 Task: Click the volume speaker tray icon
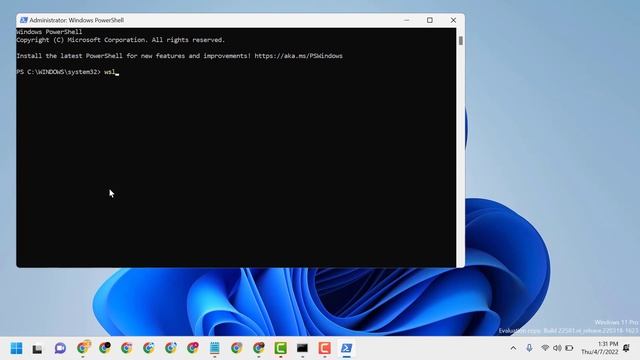coord(557,348)
